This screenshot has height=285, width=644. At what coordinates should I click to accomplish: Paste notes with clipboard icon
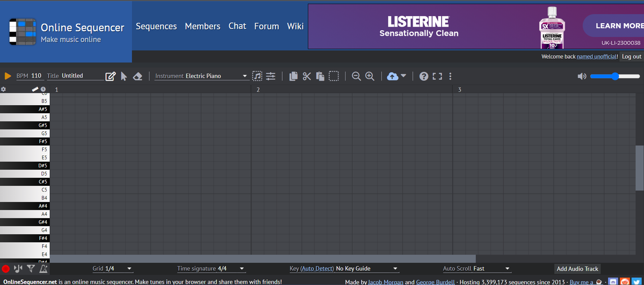pos(320,76)
